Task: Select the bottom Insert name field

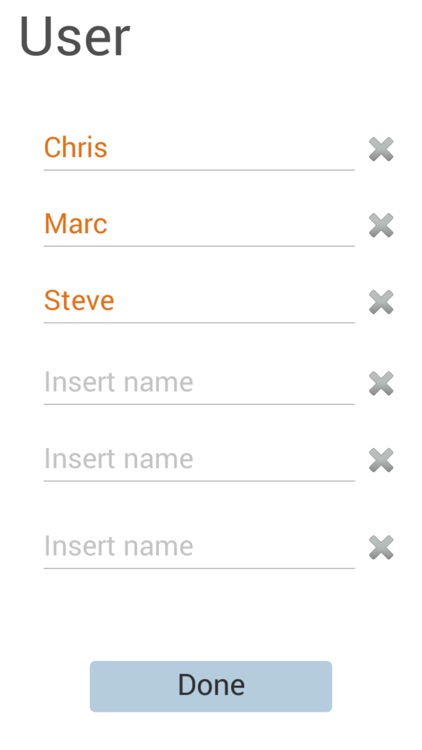Action: 199,547
